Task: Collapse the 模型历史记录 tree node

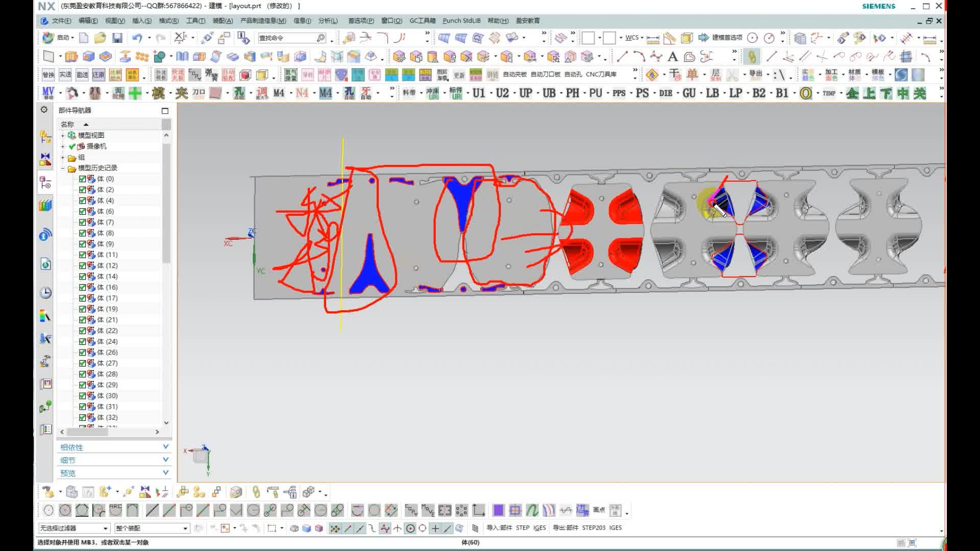Action: coord(63,168)
